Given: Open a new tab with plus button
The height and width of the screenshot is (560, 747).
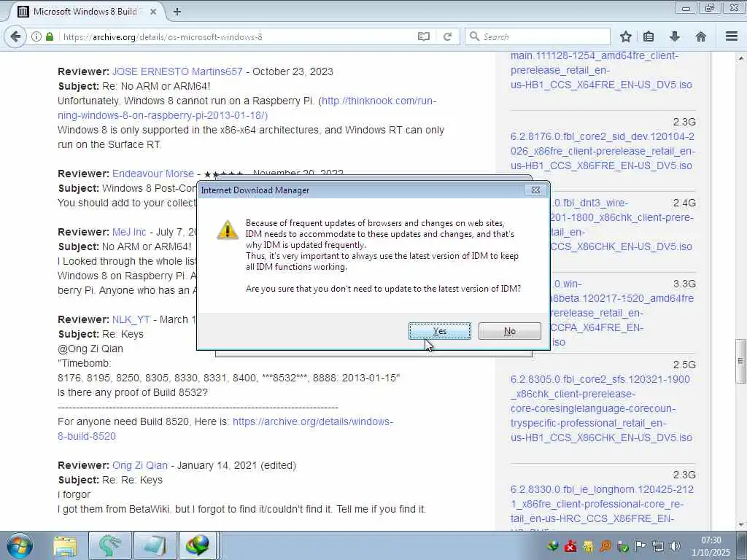Looking at the screenshot, I should 177,12.
